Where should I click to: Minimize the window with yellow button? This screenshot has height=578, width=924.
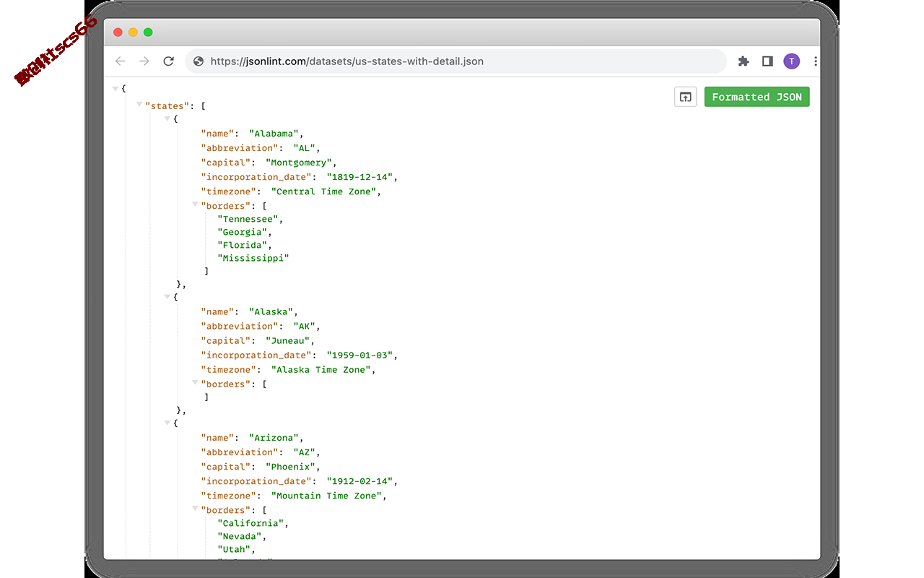coord(133,32)
